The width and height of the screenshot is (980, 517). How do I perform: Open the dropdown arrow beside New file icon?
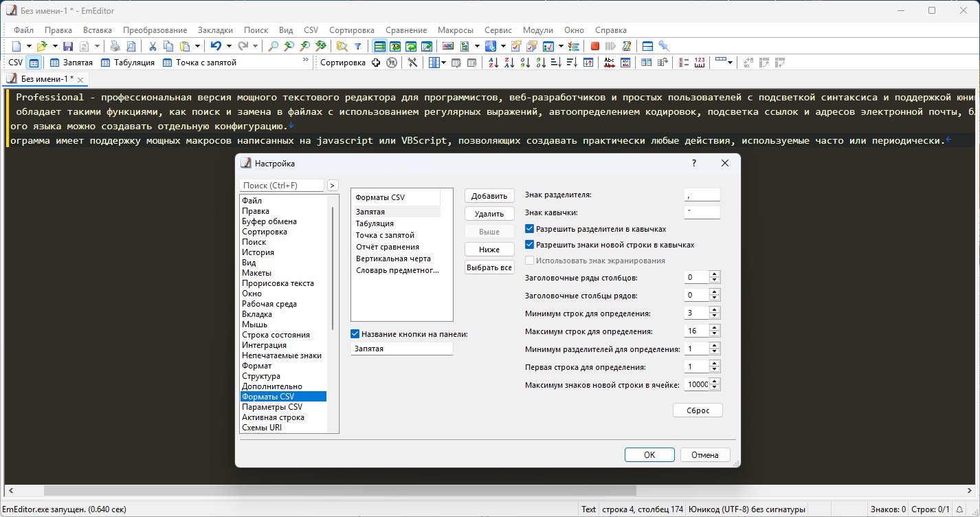[x=29, y=46]
